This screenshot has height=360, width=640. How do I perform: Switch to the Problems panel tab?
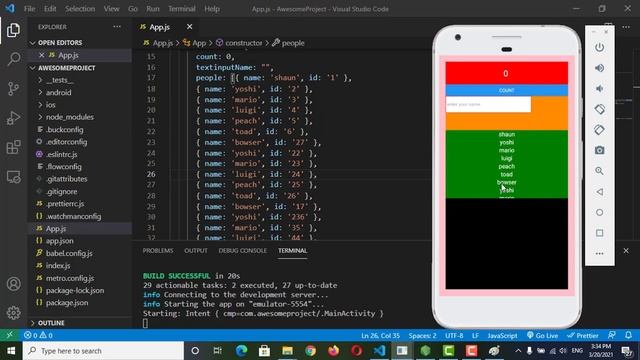(158, 251)
